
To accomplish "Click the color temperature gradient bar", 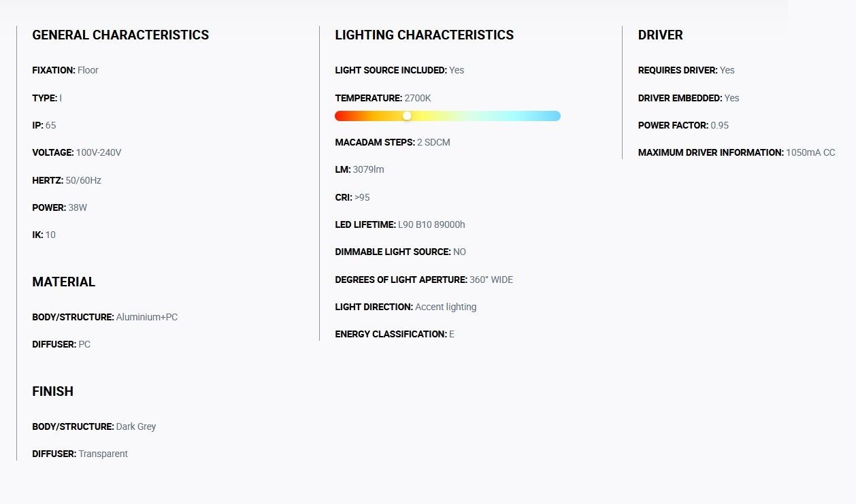I will coord(448,116).
